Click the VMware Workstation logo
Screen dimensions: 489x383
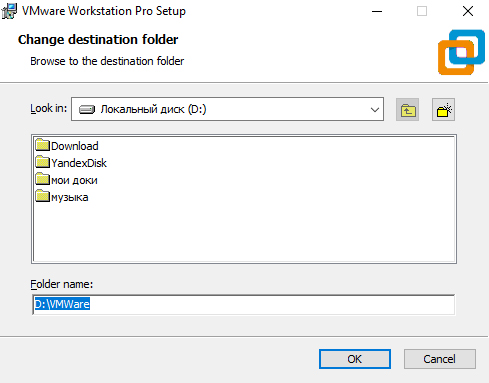(x=461, y=52)
